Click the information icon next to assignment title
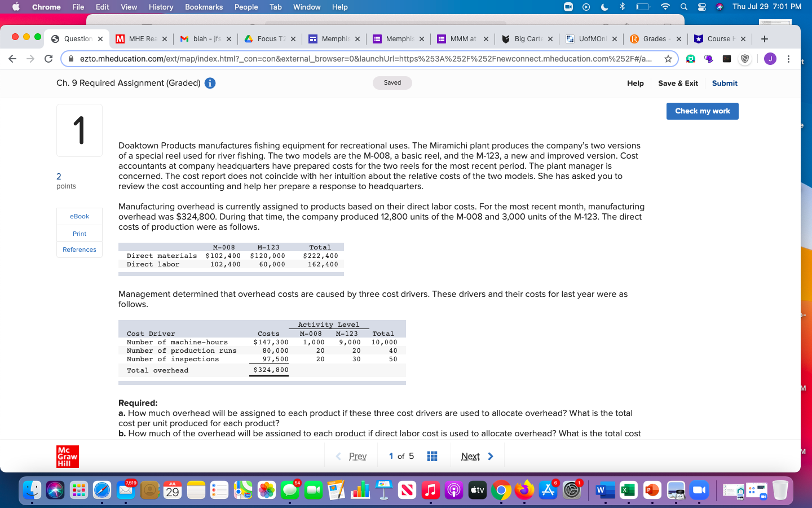Viewport: 812px width, 508px height. (209, 83)
